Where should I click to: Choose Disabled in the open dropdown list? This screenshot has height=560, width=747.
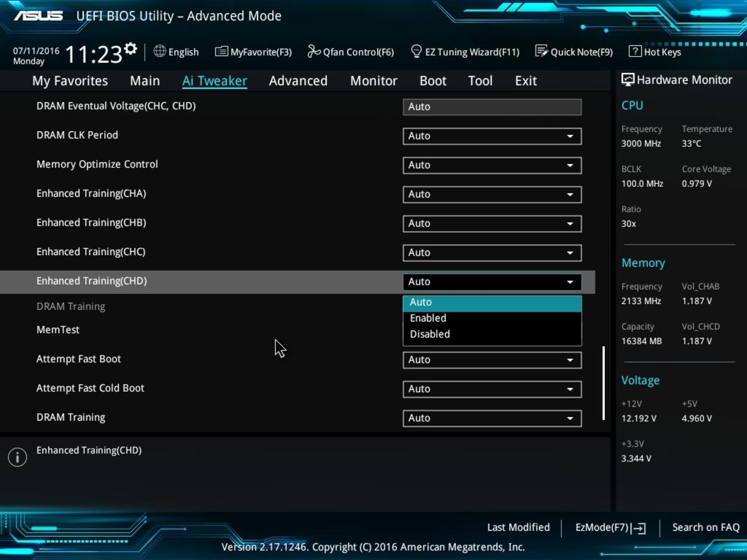(x=492, y=334)
